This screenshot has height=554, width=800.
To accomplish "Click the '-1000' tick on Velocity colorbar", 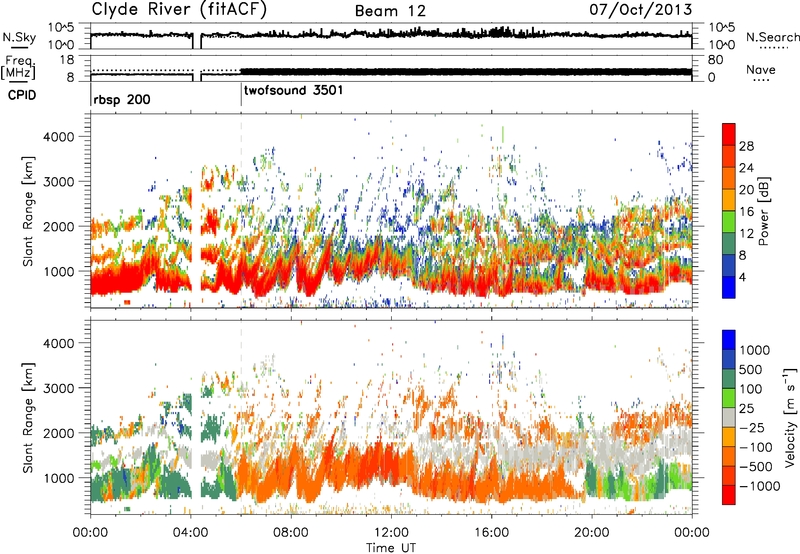I will (759, 486).
